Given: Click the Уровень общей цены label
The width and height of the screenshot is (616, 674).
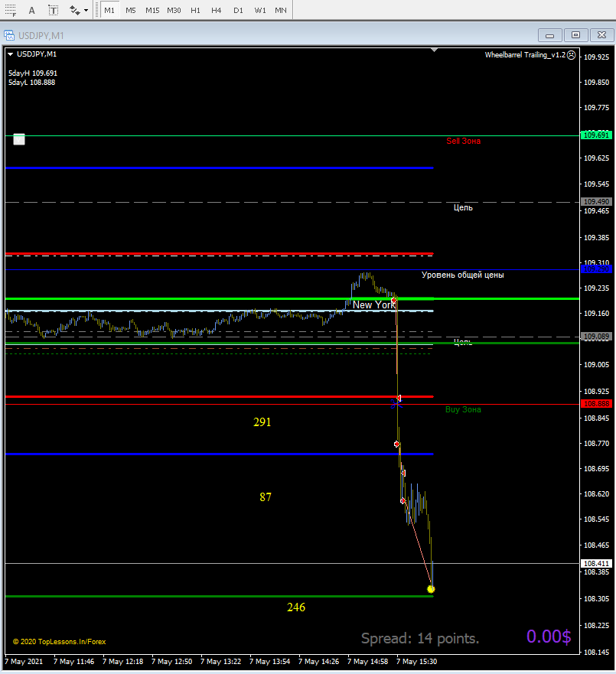Looking at the screenshot, I should pyautogui.click(x=462, y=275).
